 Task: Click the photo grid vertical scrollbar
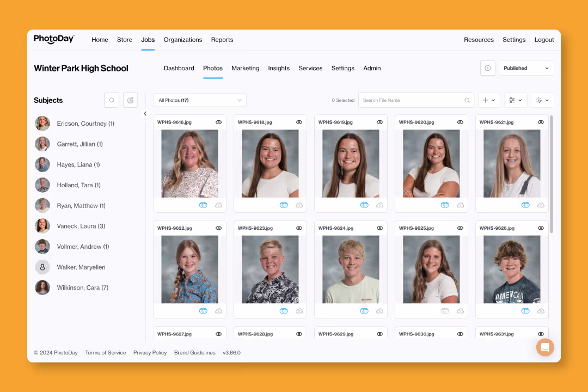click(x=551, y=174)
